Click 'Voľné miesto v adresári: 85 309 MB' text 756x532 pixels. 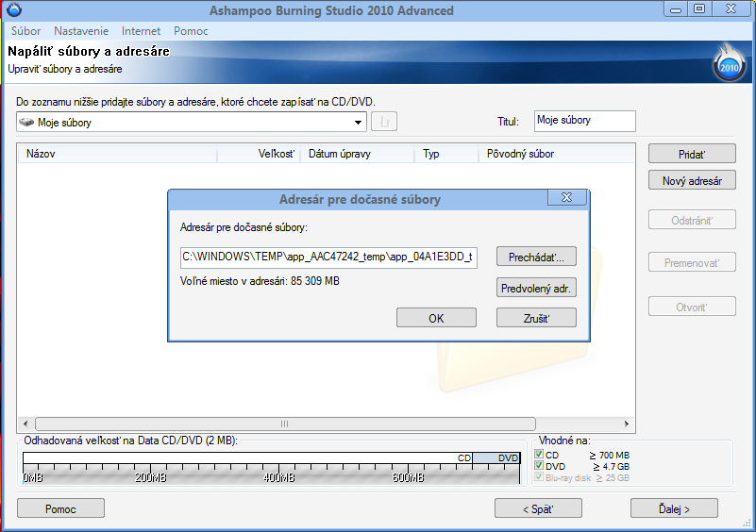point(260,281)
